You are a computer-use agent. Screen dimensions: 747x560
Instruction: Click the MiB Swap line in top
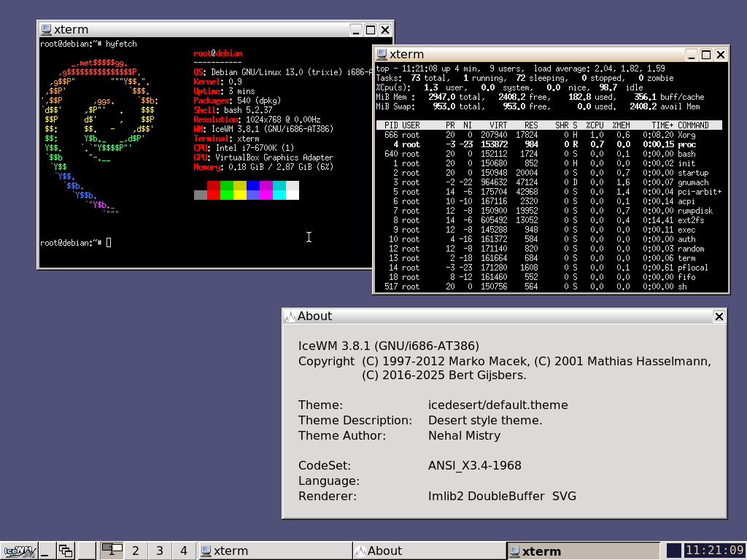(538, 106)
